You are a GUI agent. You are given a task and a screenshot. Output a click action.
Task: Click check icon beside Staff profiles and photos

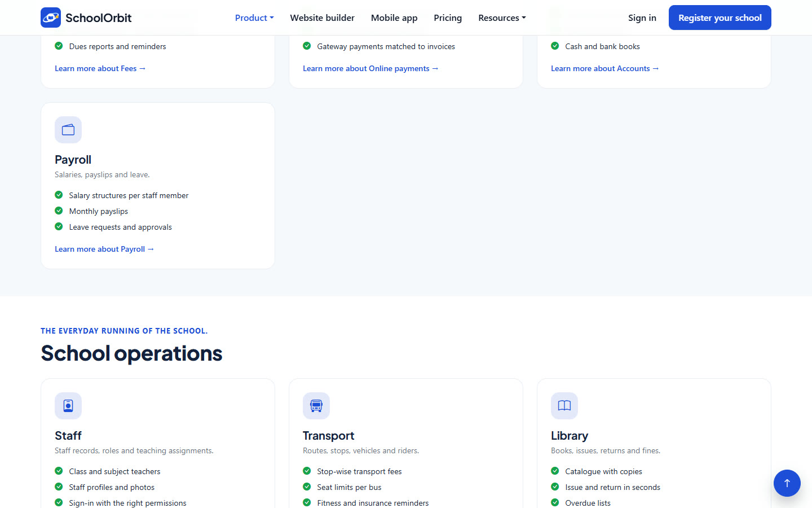[59, 487]
